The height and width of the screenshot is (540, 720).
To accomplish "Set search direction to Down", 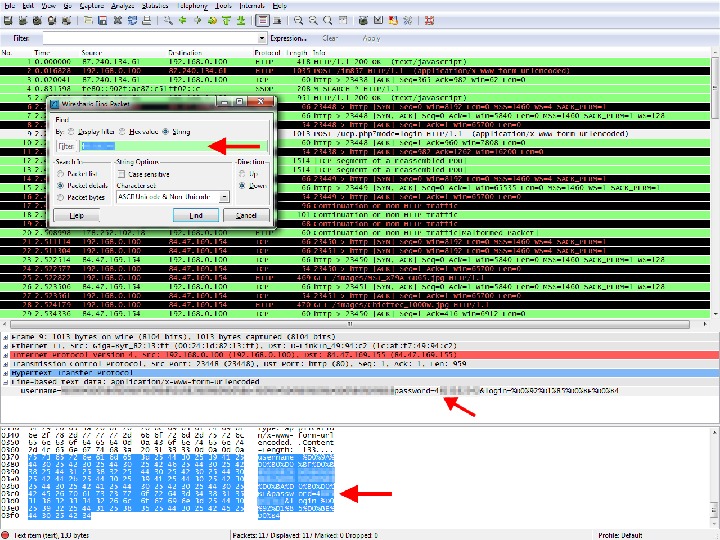I will click(x=242, y=186).
